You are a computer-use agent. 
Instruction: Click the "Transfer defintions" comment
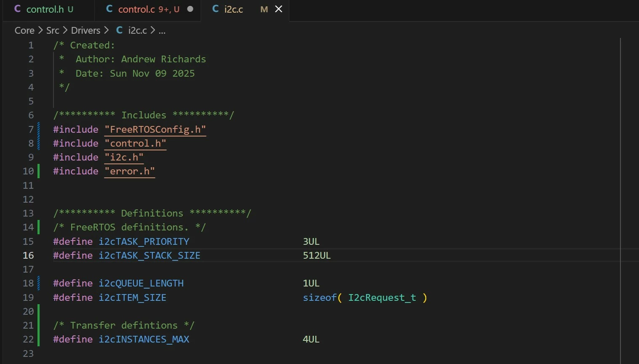[124, 325]
